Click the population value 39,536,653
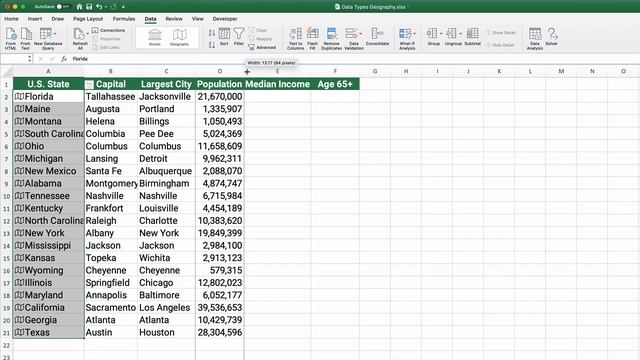640x360 pixels. click(x=220, y=307)
